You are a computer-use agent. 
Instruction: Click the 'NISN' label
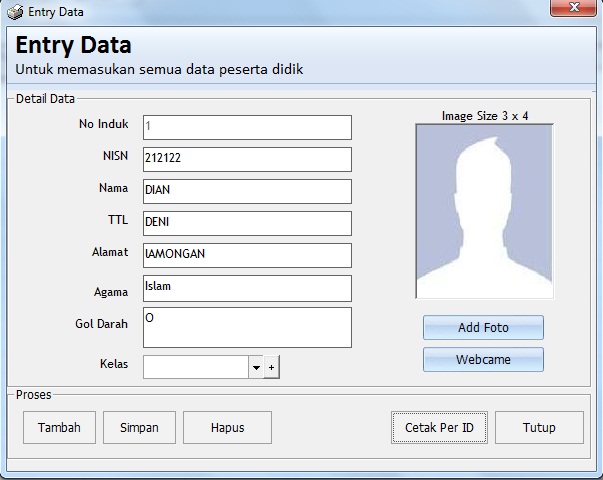coord(115,156)
